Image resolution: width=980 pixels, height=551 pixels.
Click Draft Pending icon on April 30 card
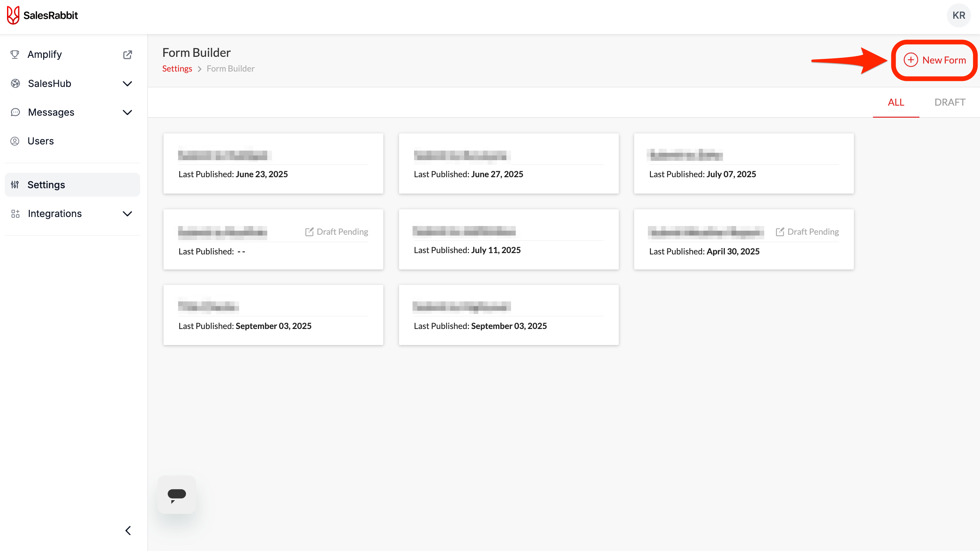point(780,232)
